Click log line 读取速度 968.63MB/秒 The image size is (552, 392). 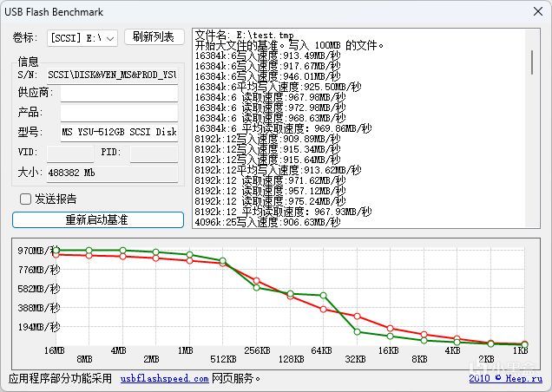click(271, 118)
